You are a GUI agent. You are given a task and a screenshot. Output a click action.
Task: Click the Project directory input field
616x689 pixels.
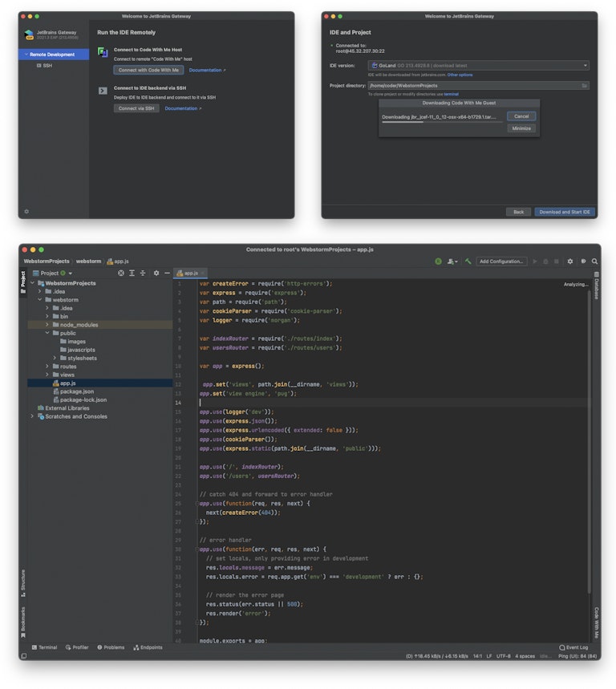click(x=479, y=86)
